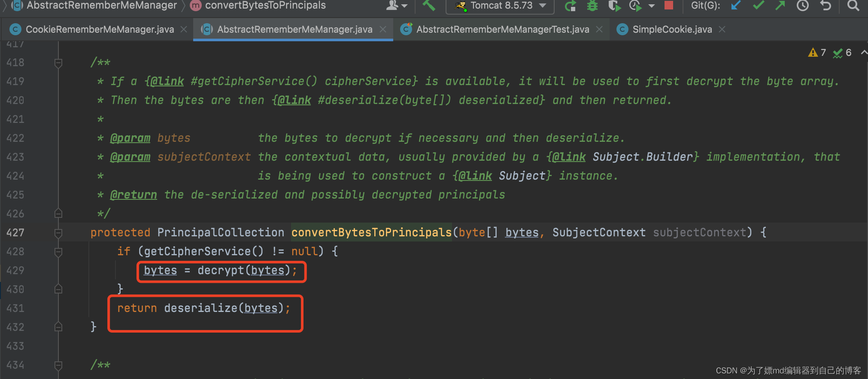This screenshot has height=379, width=868.
Task: Stop the running process red square
Action: [668, 5]
